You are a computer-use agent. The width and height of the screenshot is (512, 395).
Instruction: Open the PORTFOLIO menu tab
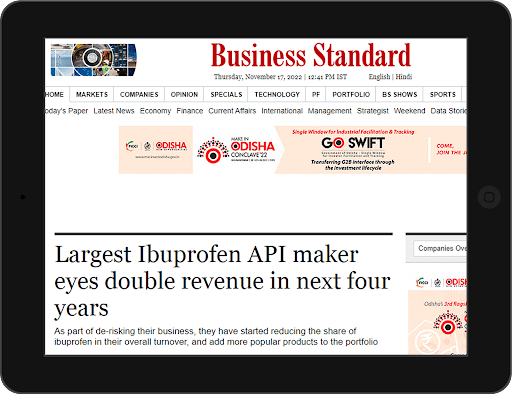pyautogui.click(x=351, y=95)
